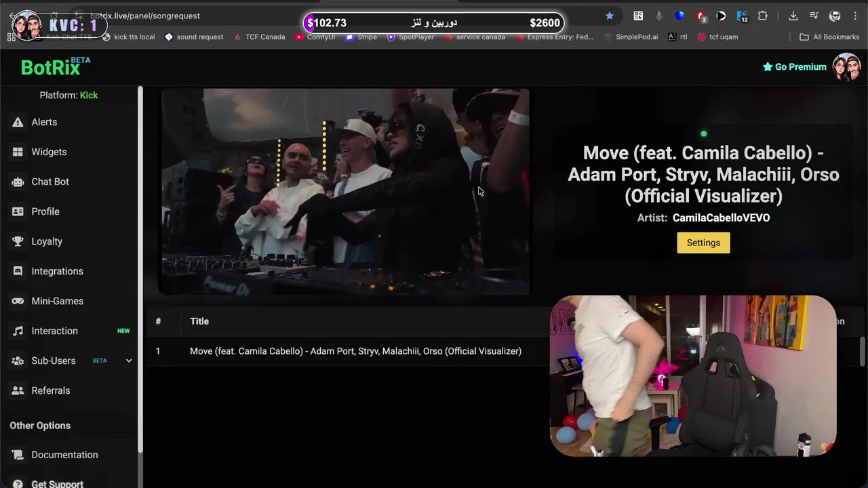Open the play-triangle extension icon
This screenshot has height=488, width=868.
click(x=721, y=16)
